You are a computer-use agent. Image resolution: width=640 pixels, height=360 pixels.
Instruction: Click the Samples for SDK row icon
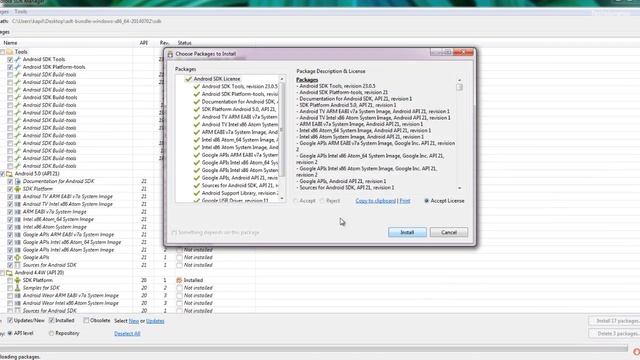point(18,288)
